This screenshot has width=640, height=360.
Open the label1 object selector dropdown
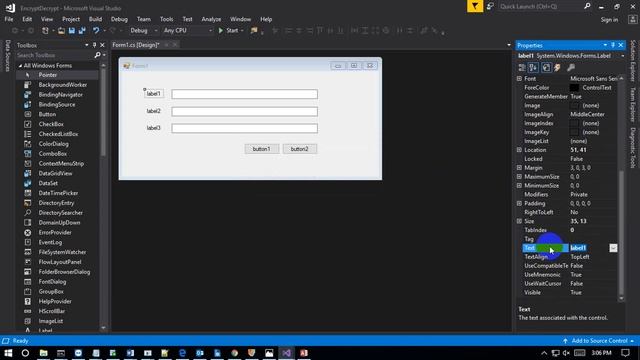point(623,56)
